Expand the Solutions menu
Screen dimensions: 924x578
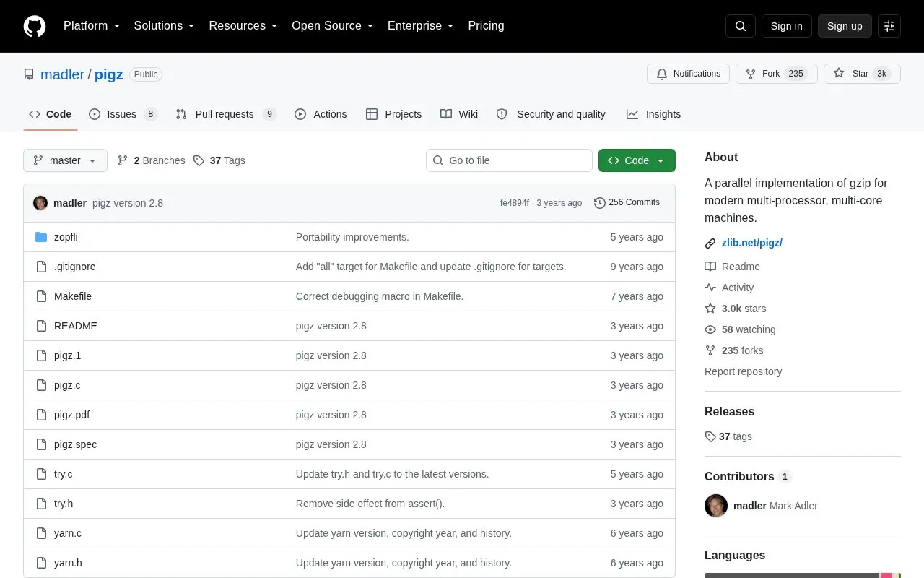[165, 26]
